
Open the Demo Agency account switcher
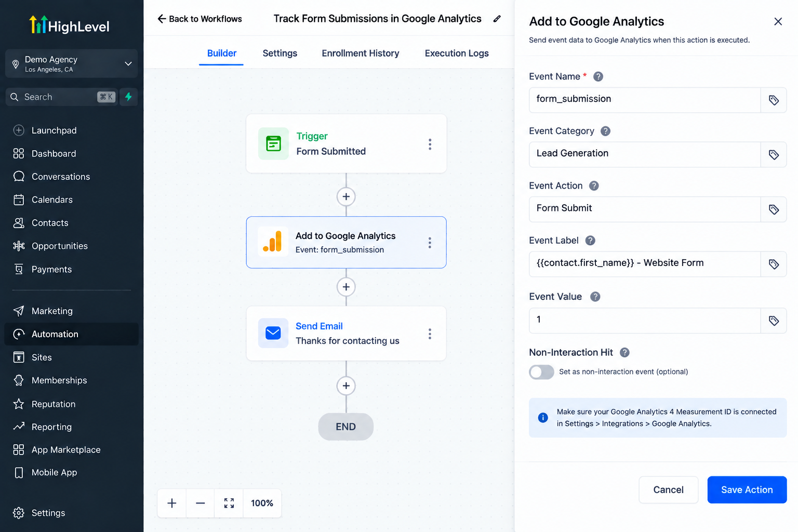pos(71,63)
